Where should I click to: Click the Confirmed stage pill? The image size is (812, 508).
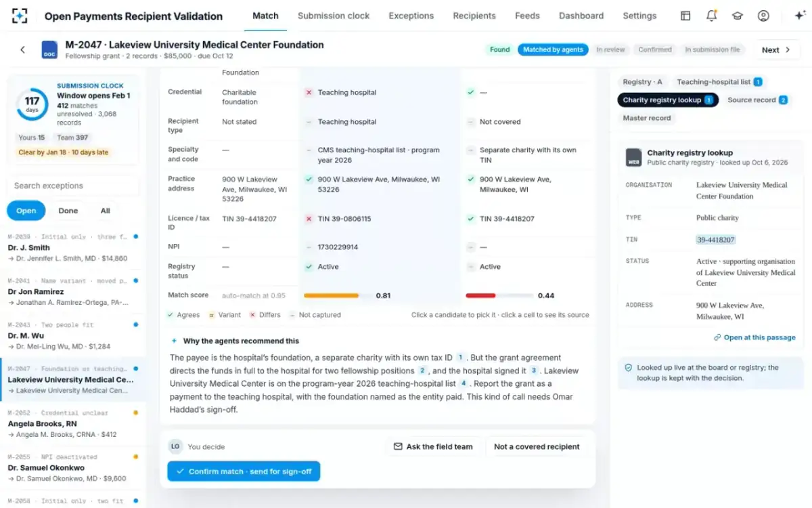(655, 49)
